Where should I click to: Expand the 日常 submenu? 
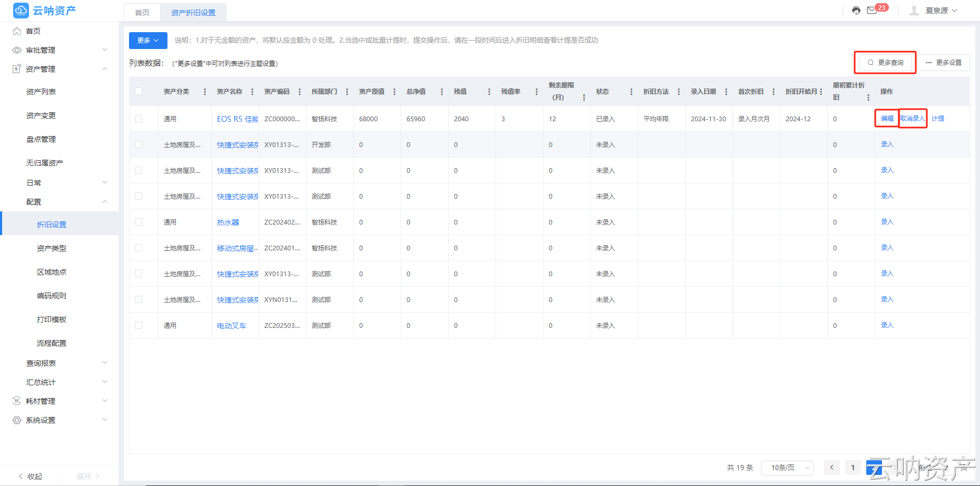(x=105, y=183)
